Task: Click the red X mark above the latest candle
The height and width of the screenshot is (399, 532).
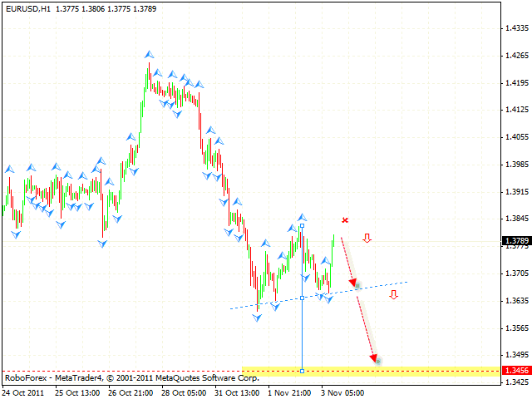Action: [345, 220]
